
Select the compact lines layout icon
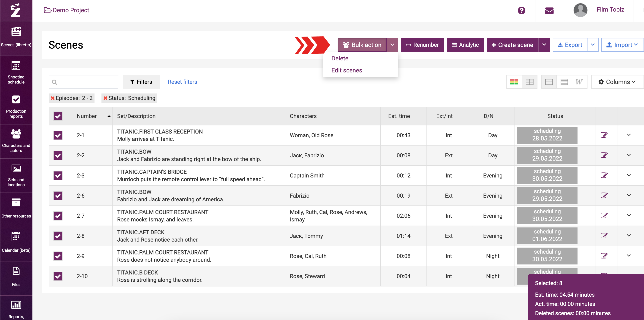564,82
